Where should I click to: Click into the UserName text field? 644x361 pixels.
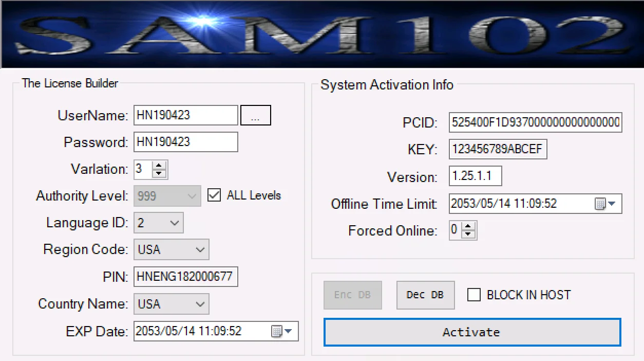[185, 115]
